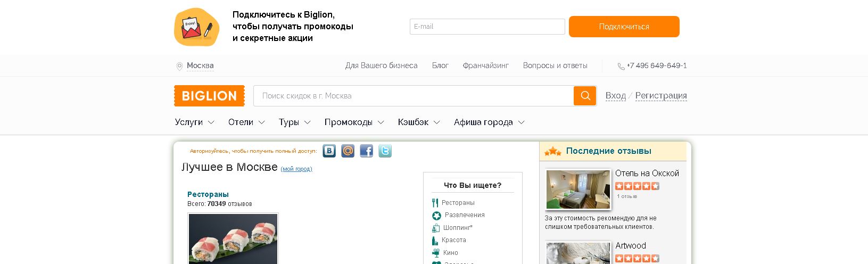Expand the Афиша города menu chevron
Screen dimensions: 868x264
[521, 122]
